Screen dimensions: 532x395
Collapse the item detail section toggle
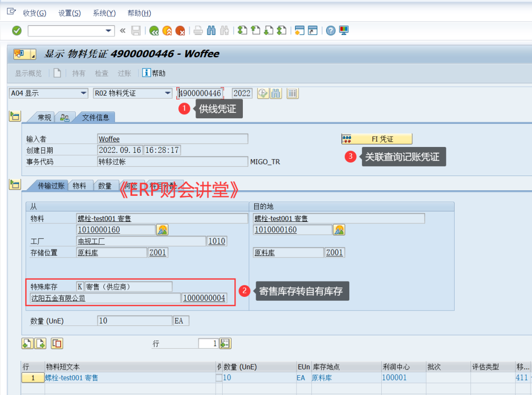pos(15,185)
